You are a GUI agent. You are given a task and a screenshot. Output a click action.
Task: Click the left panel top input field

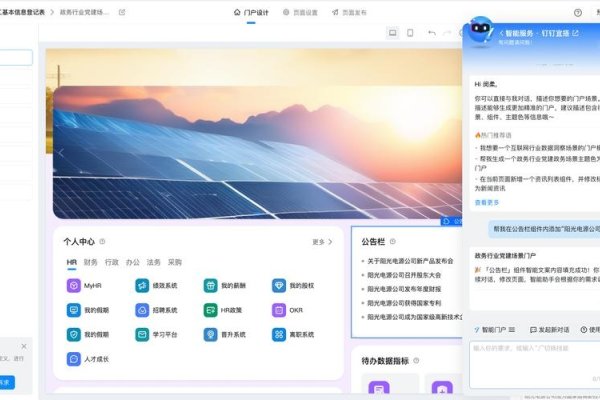point(16,57)
